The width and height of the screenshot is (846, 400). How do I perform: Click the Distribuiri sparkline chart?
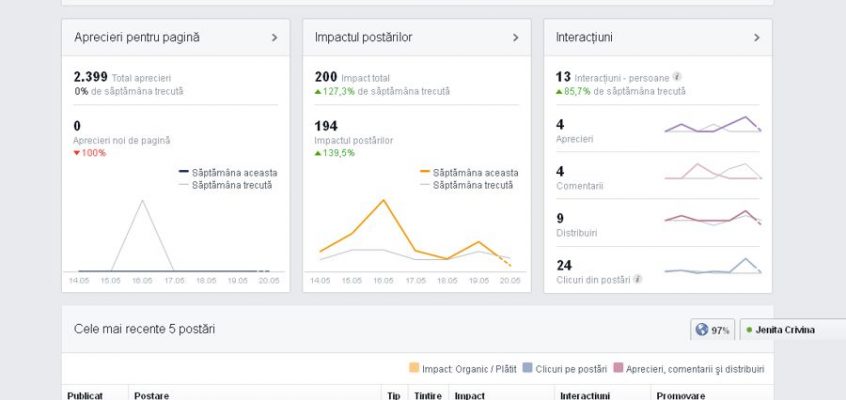click(713, 218)
